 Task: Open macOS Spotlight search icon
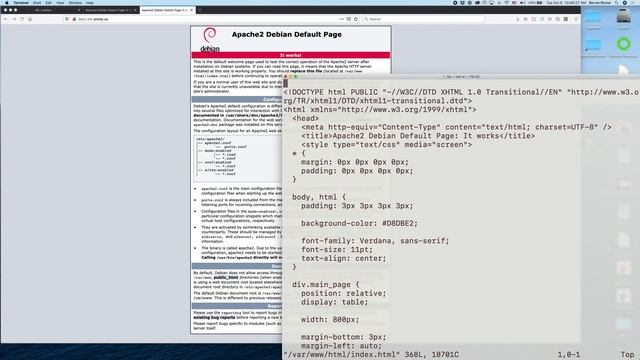tap(616, 2)
